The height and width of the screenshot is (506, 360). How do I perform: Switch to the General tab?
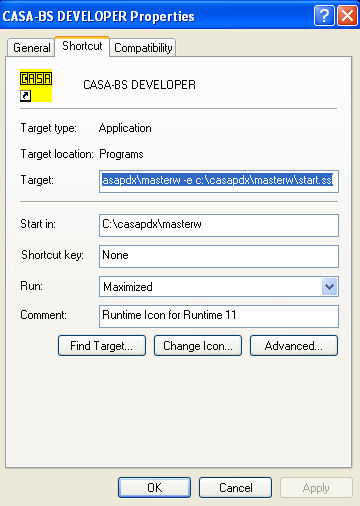click(x=31, y=48)
